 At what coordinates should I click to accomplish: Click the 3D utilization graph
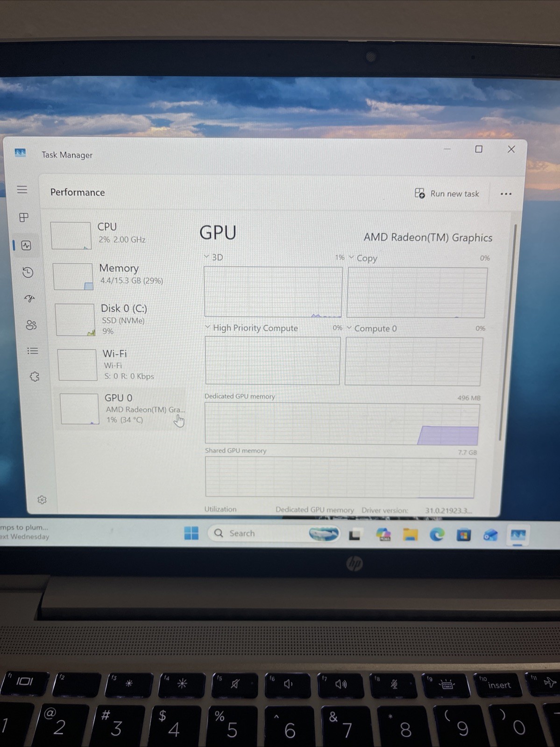(273, 292)
